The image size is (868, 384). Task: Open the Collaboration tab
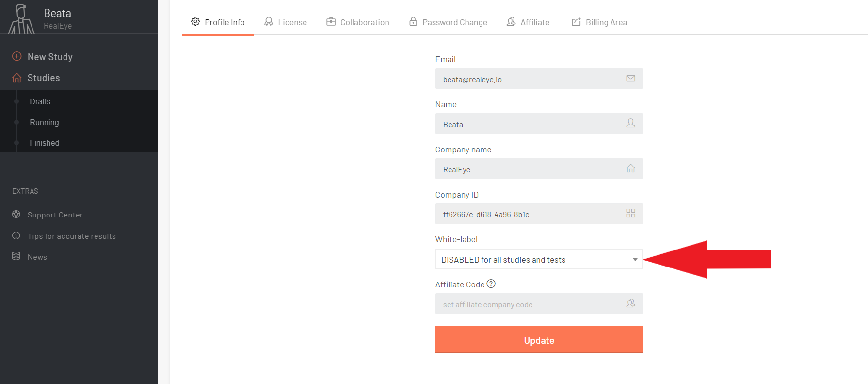[358, 22]
